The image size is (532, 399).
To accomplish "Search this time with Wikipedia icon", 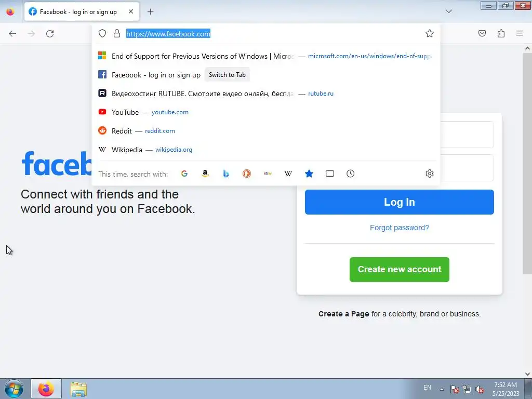I will 288,174.
